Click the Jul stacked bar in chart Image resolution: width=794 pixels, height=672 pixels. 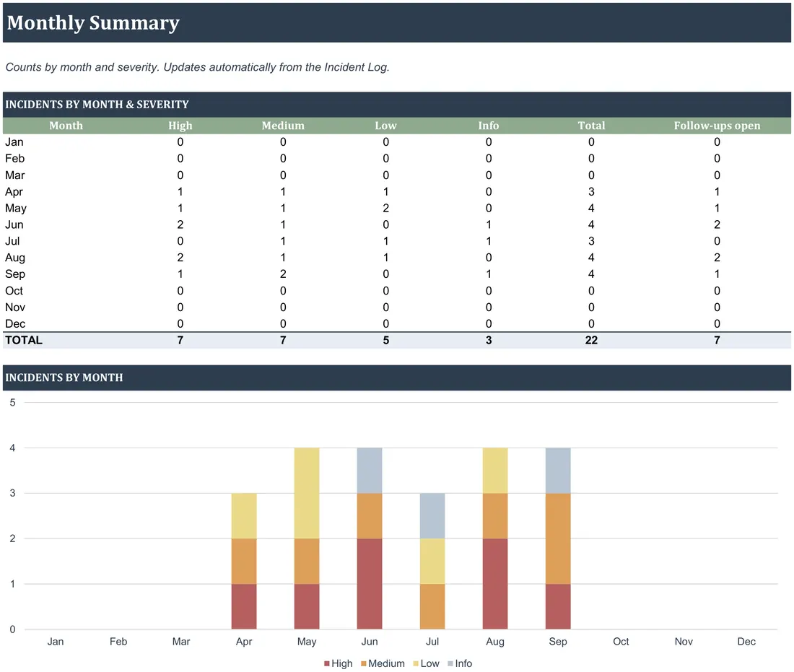(x=432, y=561)
